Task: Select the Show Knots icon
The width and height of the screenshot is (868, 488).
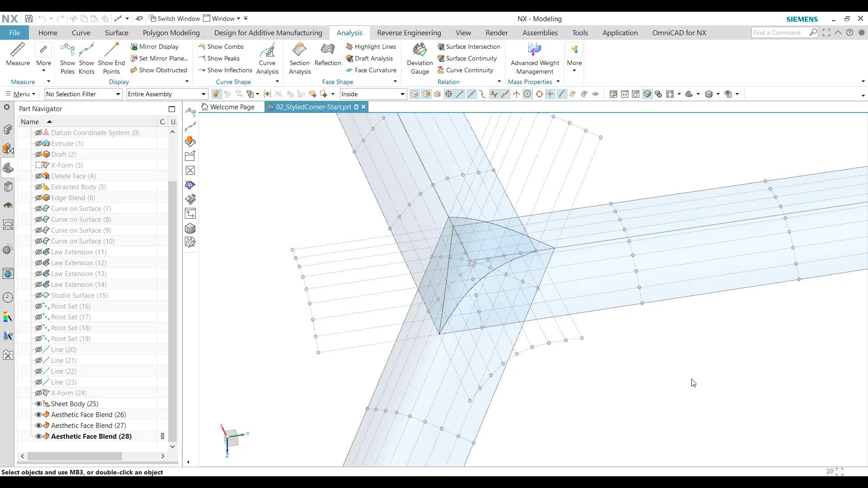Action: click(86, 50)
